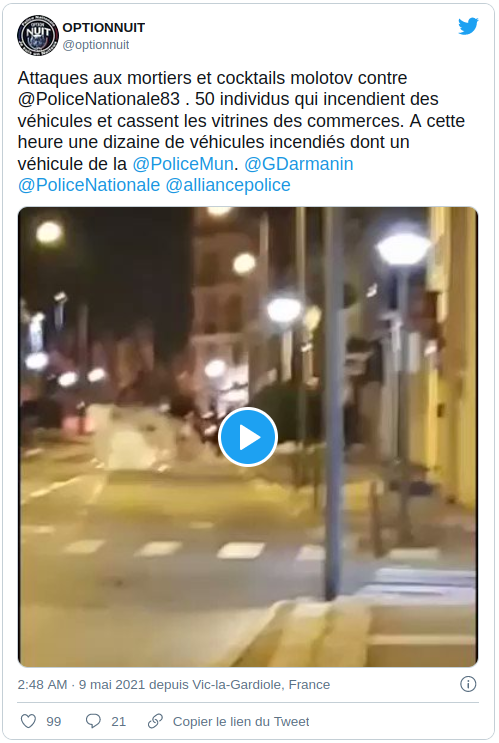Click the OPTIONNUIT display name
This screenshot has width=499, height=743.
pos(104,27)
